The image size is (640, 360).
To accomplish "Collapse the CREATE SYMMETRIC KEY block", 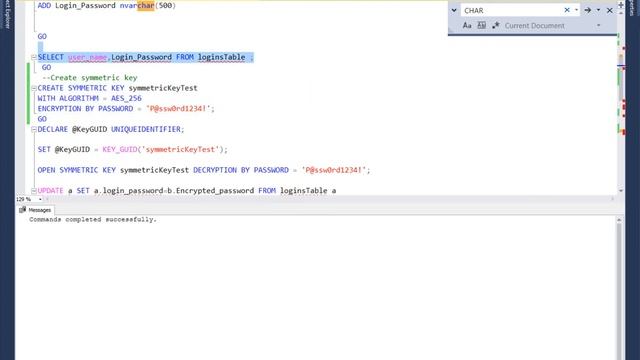I will (x=34, y=88).
